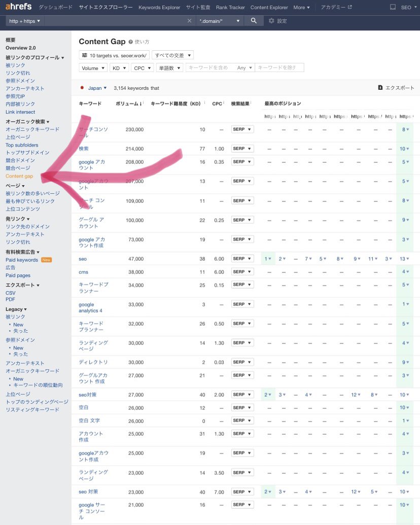Open Top subfolders in the sidebar

pos(22,145)
